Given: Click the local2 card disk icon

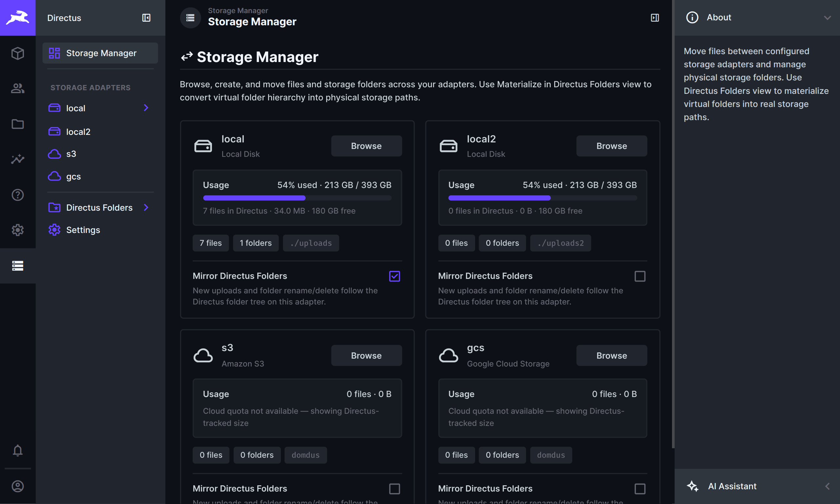Looking at the screenshot, I should pyautogui.click(x=449, y=146).
